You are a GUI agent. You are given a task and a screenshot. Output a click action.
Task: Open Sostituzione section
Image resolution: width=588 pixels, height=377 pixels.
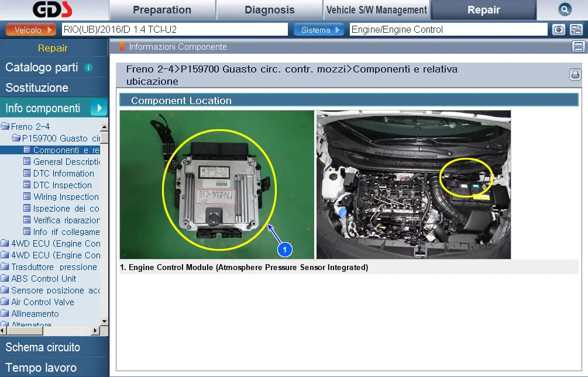click(37, 88)
